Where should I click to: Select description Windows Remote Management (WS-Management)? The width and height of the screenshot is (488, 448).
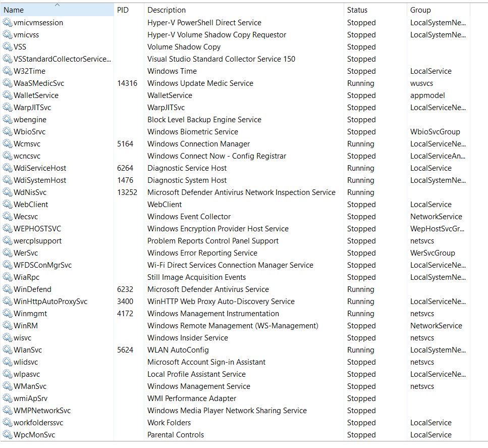[x=233, y=326]
